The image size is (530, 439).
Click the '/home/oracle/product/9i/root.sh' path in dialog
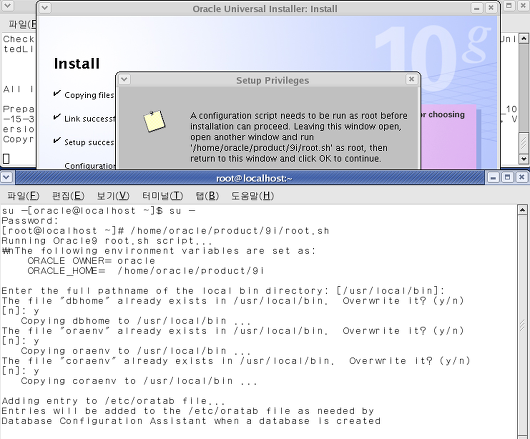(x=261, y=148)
